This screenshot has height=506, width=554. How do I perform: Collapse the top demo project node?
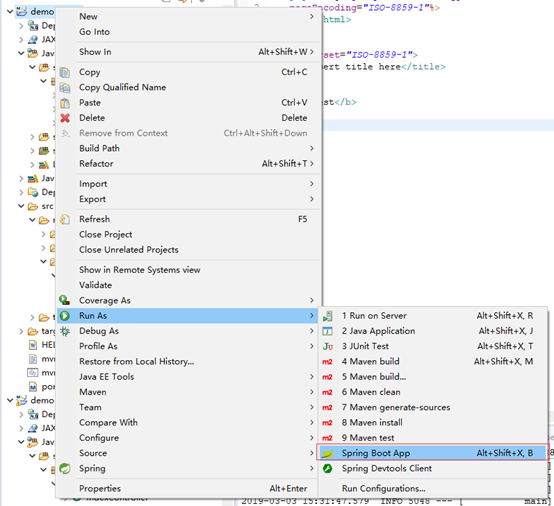(x=10, y=12)
